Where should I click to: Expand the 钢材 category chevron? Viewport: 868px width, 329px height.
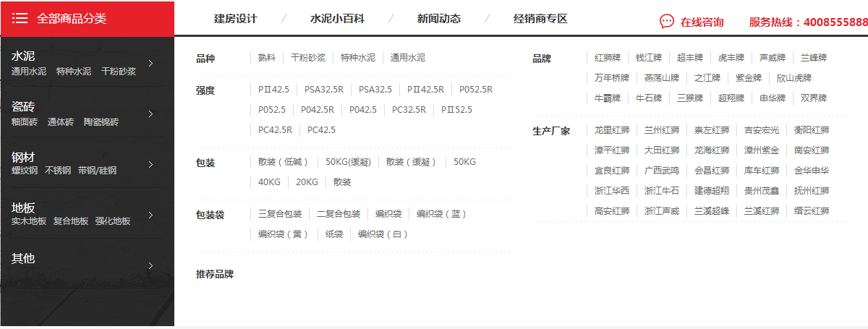pyautogui.click(x=150, y=164)
